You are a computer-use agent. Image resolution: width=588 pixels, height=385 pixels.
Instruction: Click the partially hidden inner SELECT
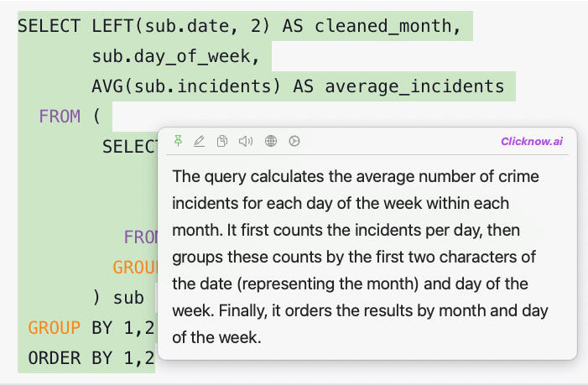[130, 147]
